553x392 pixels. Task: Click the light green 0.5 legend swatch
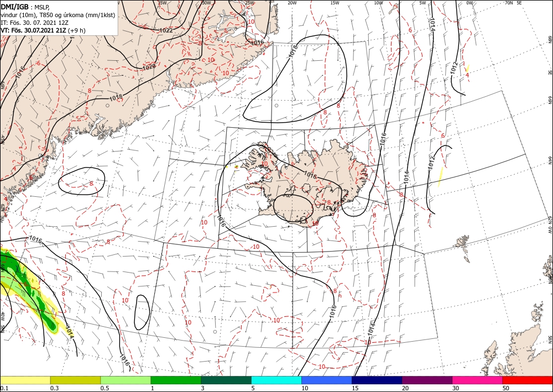tap(126, 380)
